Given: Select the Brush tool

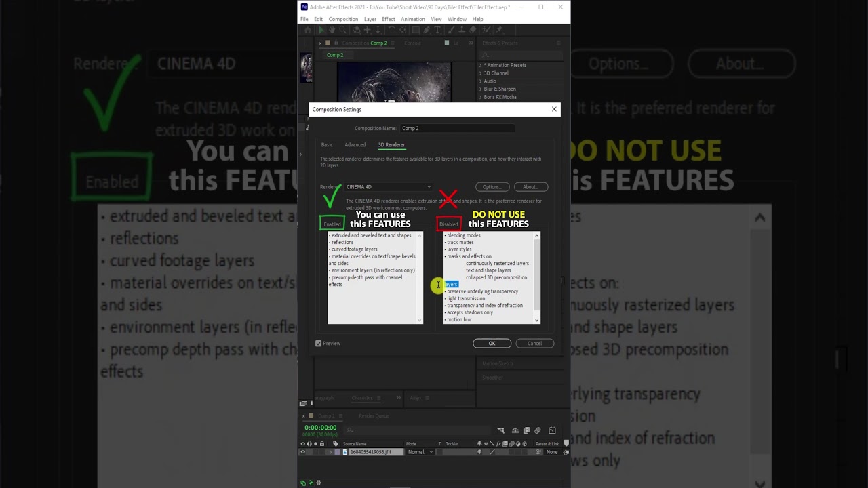Looking at the screenshot, I should point(450,30).
